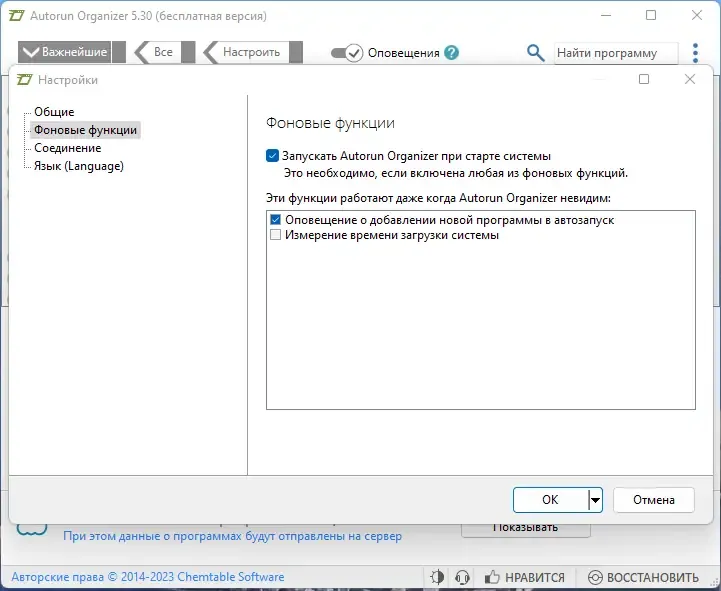The height and width of the screenshot is (591, 721).
Task: Open the Chemtable Software copyright link
Action: 148,577
